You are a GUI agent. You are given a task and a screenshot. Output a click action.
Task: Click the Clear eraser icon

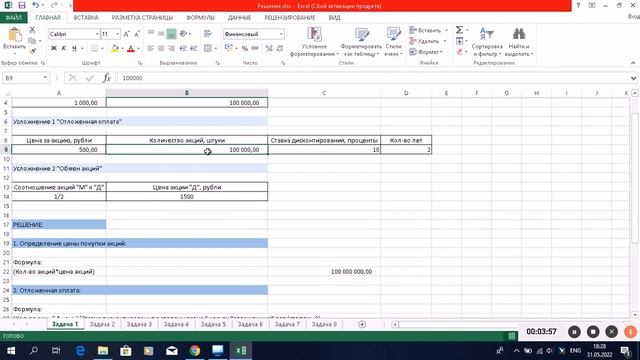460,51
